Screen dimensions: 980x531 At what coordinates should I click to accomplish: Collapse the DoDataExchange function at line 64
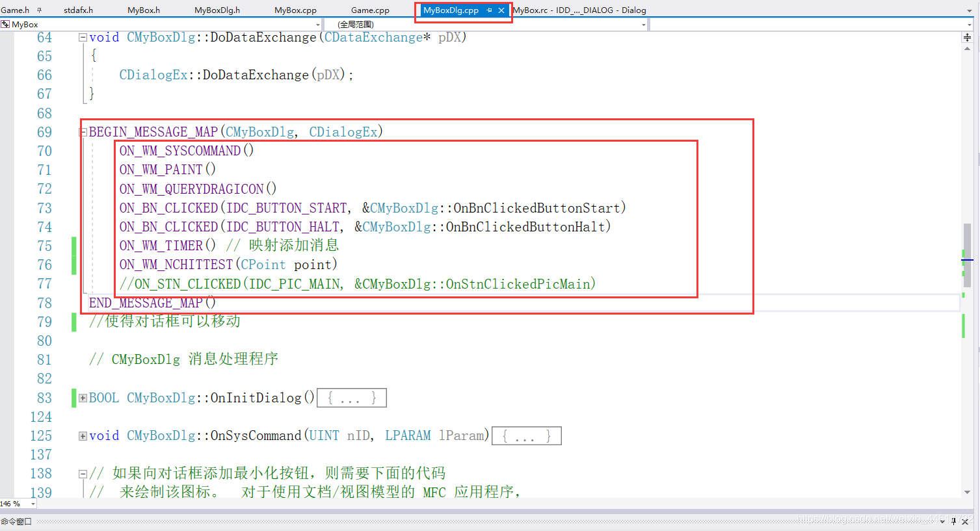(x=83, y=38)
